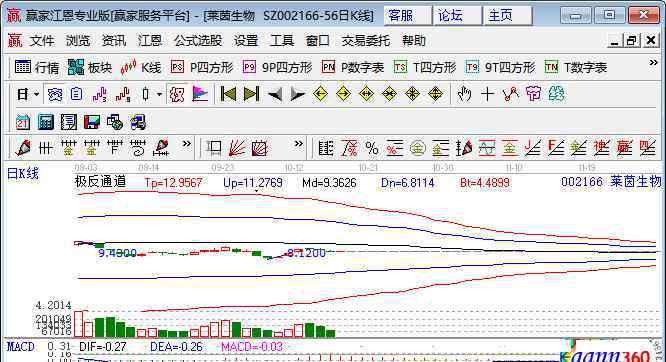Click the calculator icon in toolbar
This screenshot has height=362, width=666.
pyautogui.click(x=45, y=122)
